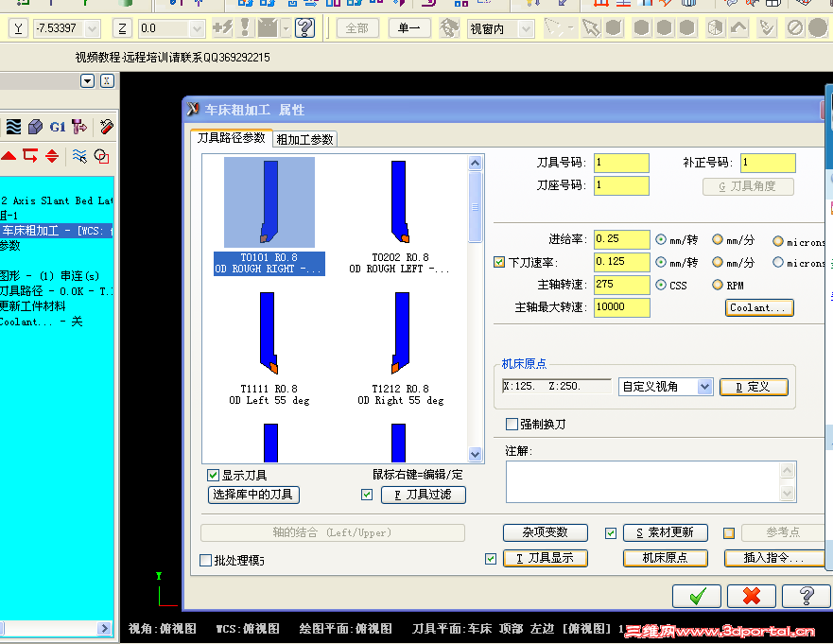This screenshot has height=644, width=833.
Task: Open the Coolant... settings button
Action: coord(759,307)
